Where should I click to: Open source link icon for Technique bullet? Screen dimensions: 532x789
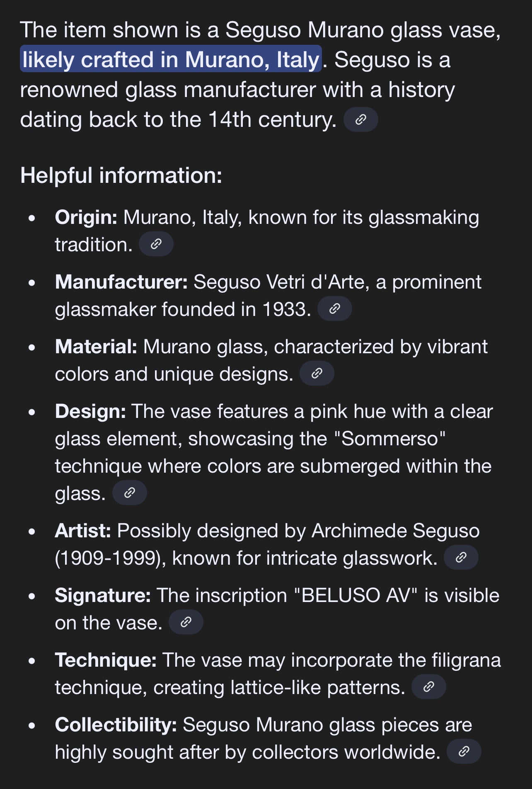coord(429,687)
